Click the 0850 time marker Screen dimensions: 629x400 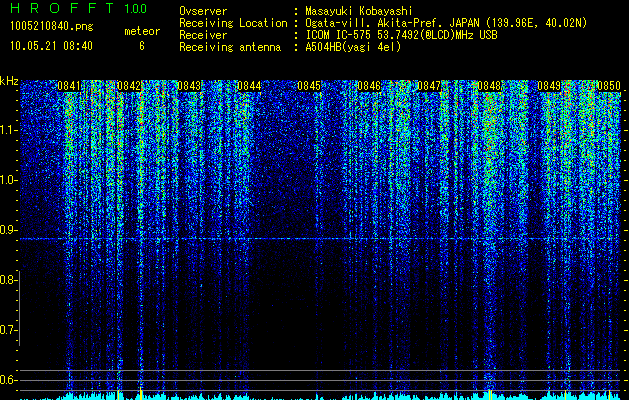pos(609,86)
